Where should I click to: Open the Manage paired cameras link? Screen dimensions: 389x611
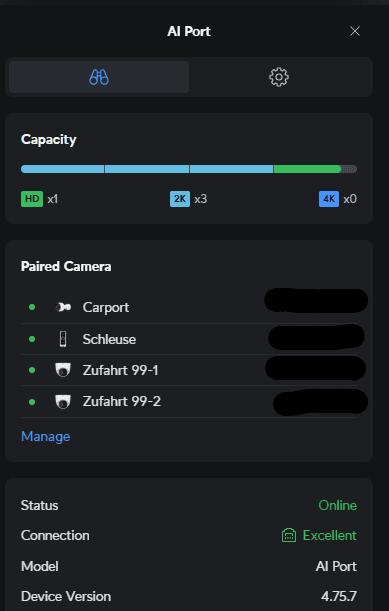tap(46, 436)
